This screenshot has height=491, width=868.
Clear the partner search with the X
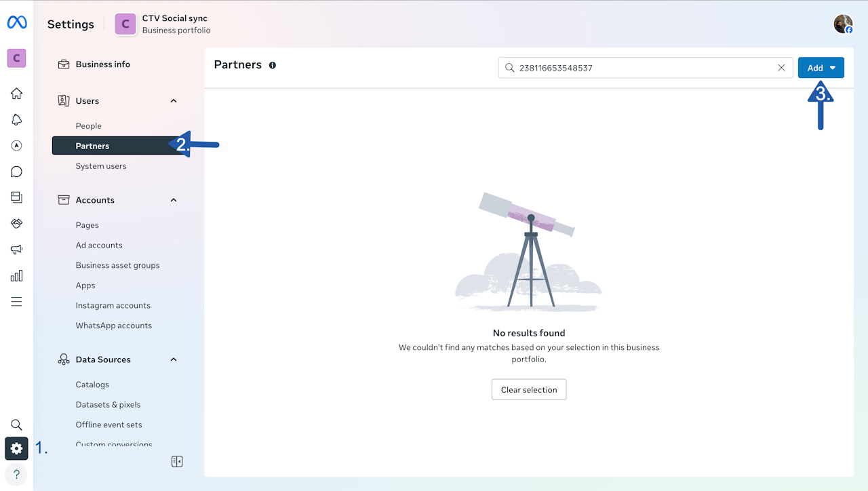click(x=781, y=68)
